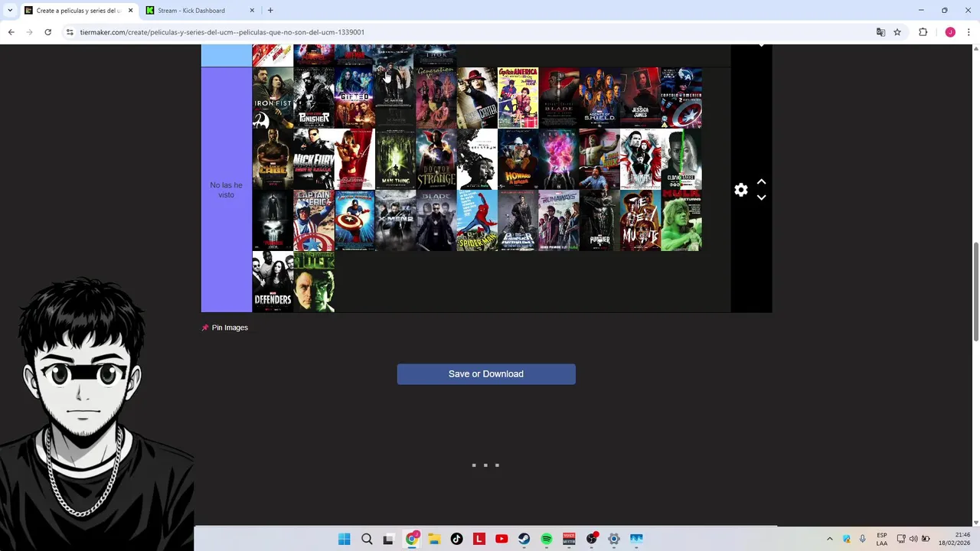Select the green-faced Hulk poster in bottom row
The width and height of the screenshot is (980, 551).
pos(314,282)
